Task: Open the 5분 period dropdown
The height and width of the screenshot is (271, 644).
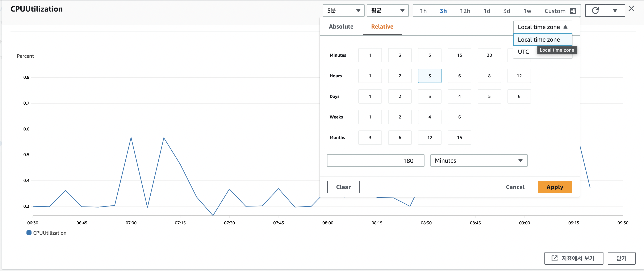Action: (343, 11)
